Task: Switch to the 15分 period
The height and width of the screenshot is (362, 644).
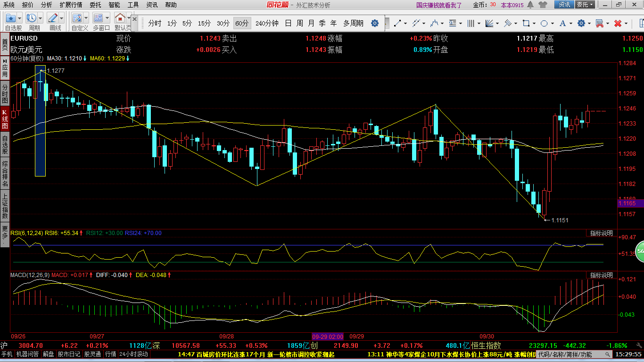Action: click(x=204, y=23)
